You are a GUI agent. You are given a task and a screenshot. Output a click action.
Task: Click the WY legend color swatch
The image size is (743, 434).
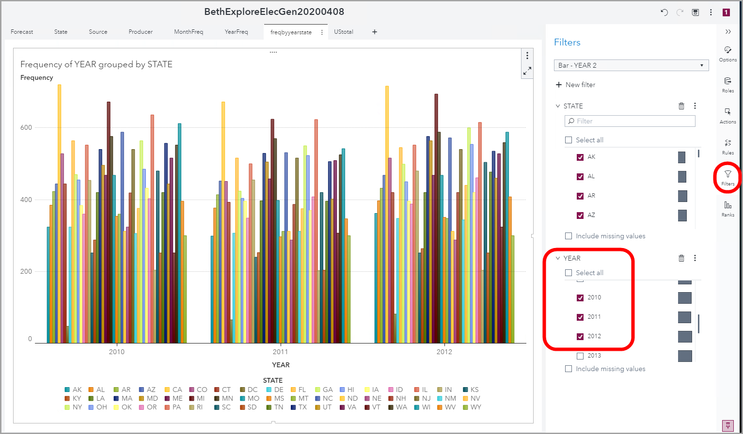click(x=467, y=407)
